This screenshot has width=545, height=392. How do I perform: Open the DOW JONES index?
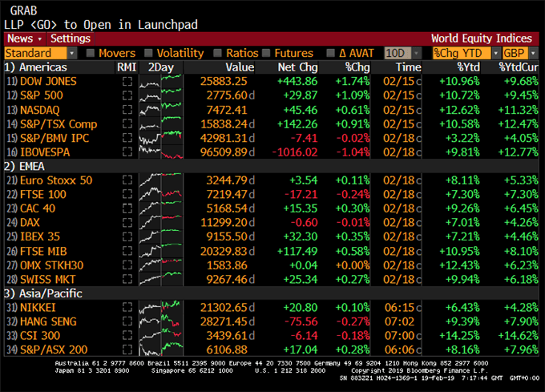tap(48, 81)
